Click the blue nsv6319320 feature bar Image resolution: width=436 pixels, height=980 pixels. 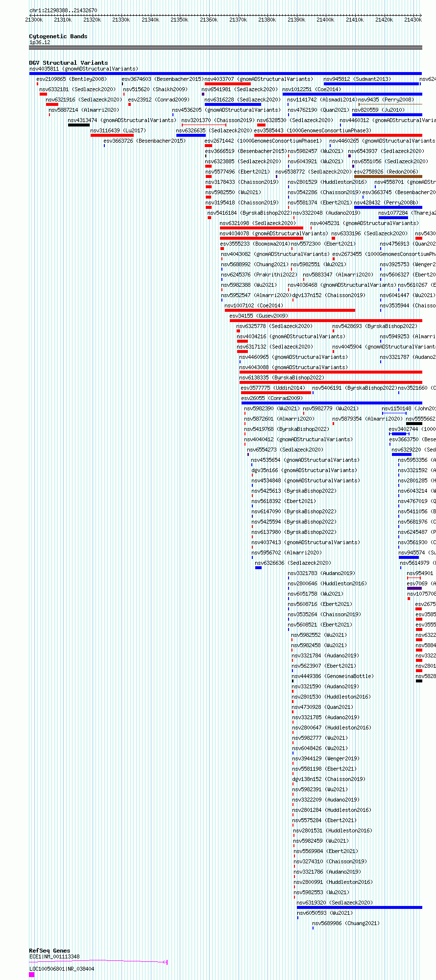(x=360, y=907)
